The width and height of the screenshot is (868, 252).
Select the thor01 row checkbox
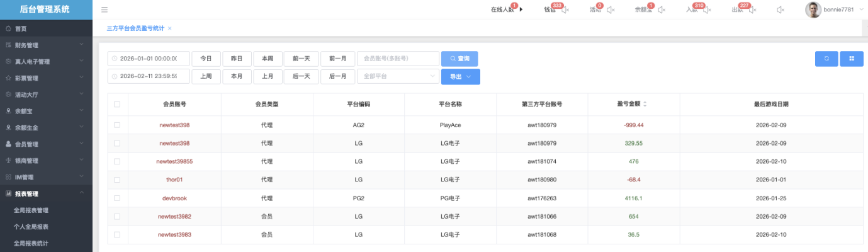pos(116,180)
